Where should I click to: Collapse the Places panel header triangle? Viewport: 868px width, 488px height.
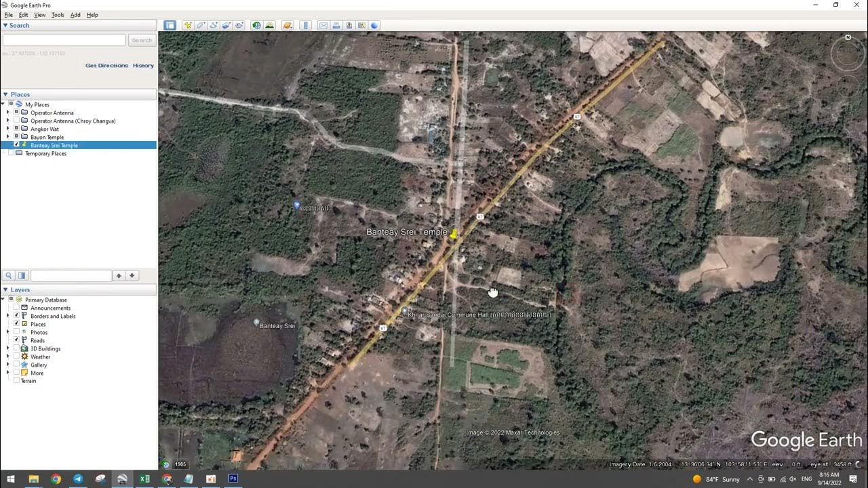[5, 94]
